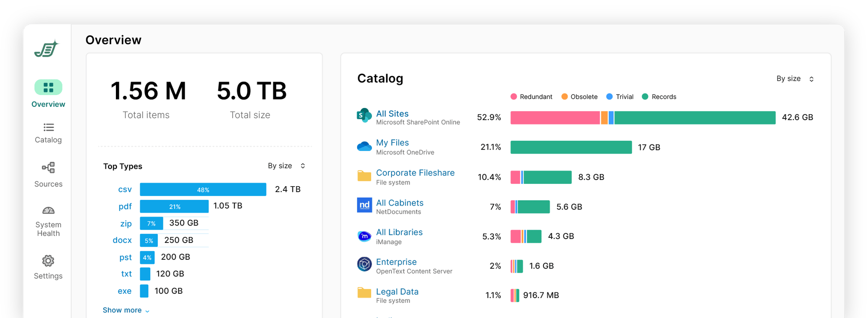Expand Show more under Top Types

point(126,310)
